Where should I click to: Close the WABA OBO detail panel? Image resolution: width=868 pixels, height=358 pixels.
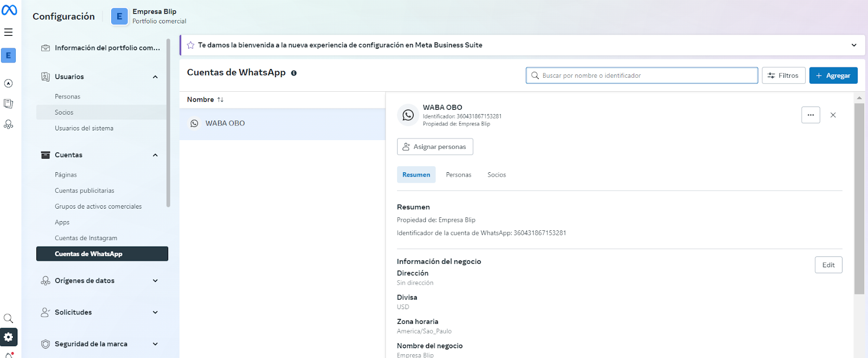[x=833, y=115]
